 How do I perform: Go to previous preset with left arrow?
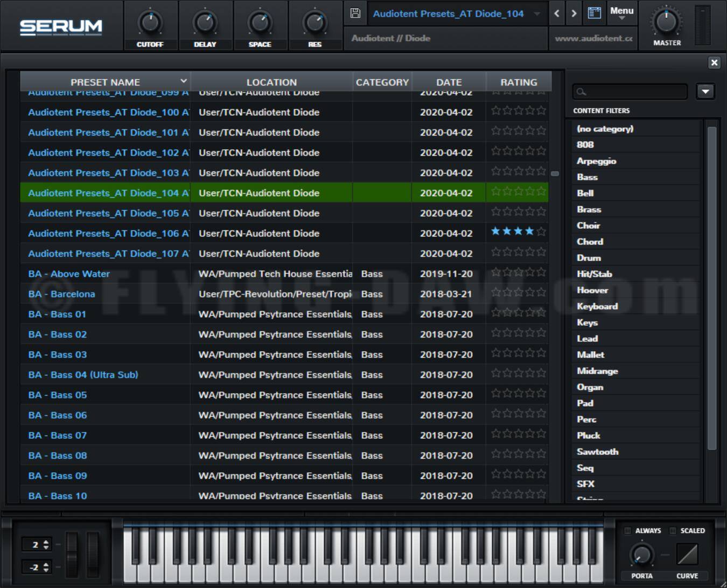click(557, 13)
